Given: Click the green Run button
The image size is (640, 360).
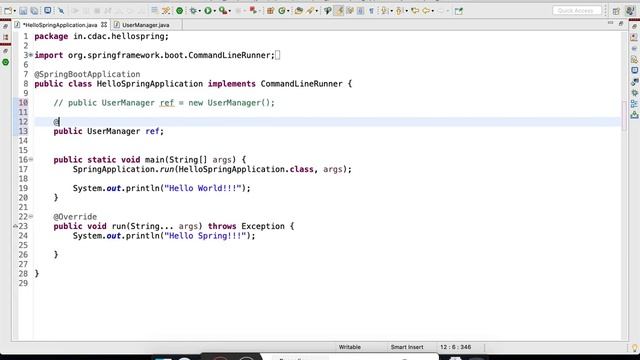Looking at the screenshot, I should tap(208, 11).
